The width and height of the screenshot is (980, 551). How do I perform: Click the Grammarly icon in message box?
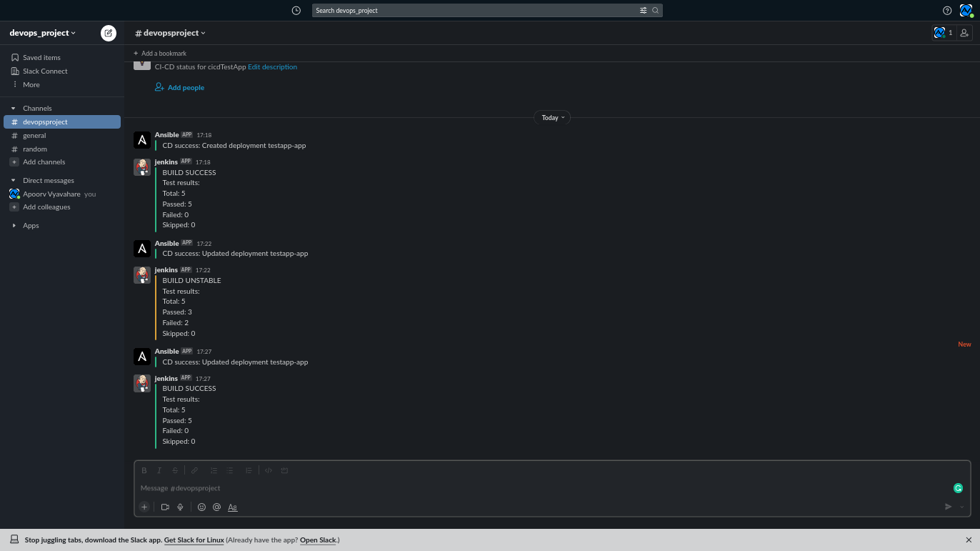(958, 488)
